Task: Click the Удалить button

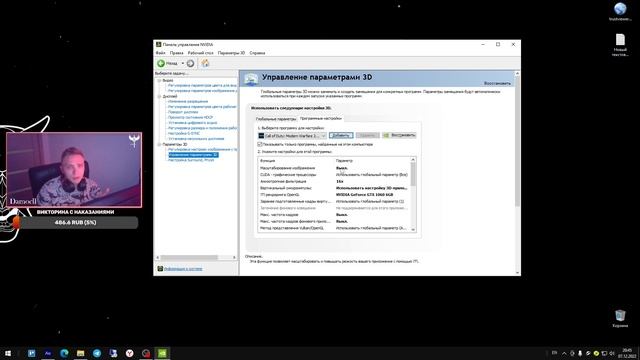Action: tap(367, 135)
